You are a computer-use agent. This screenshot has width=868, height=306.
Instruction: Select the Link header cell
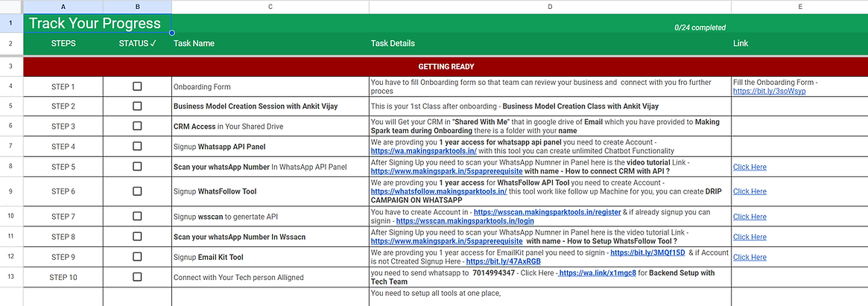tap(799, 43)
